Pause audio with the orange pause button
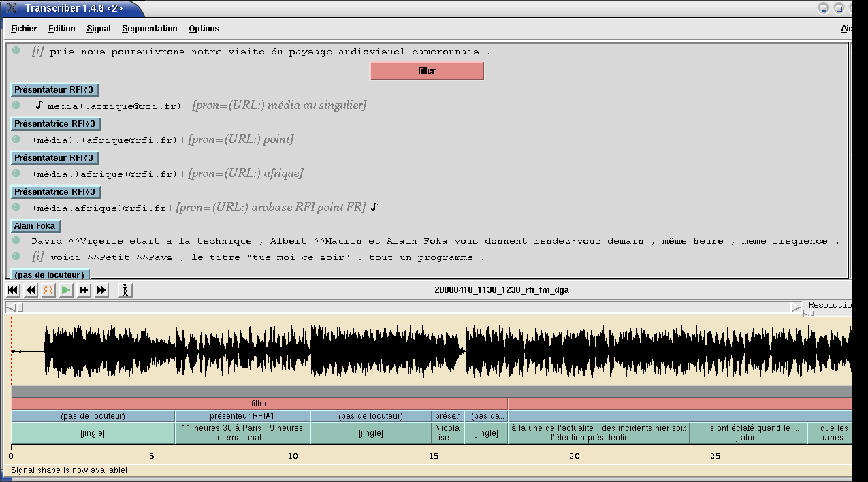The height and width of the screenshot is (482, 868). click(48, 291)
